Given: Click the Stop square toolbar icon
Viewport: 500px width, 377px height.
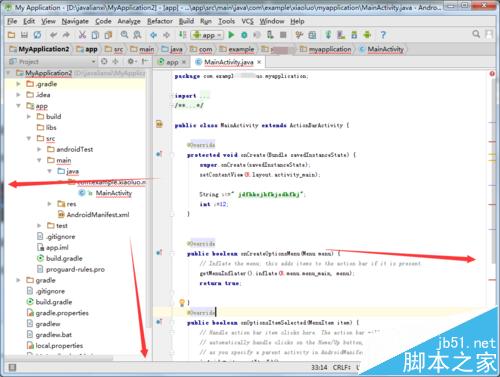Looking at the screenshot, I should tap(283, 35).
